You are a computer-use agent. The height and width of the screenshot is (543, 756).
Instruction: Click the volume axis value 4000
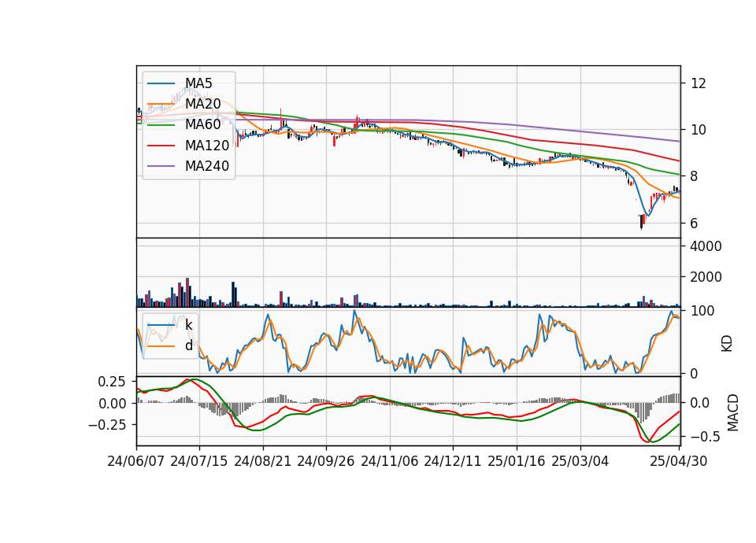706,246
